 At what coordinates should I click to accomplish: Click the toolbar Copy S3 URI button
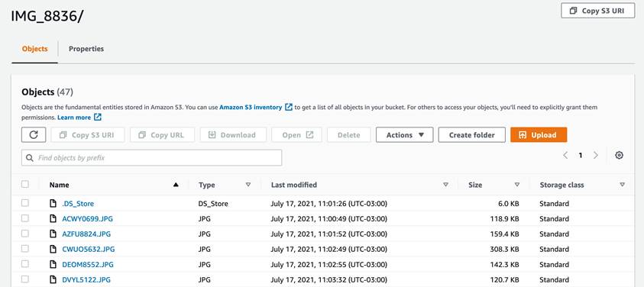click(88, 134)
